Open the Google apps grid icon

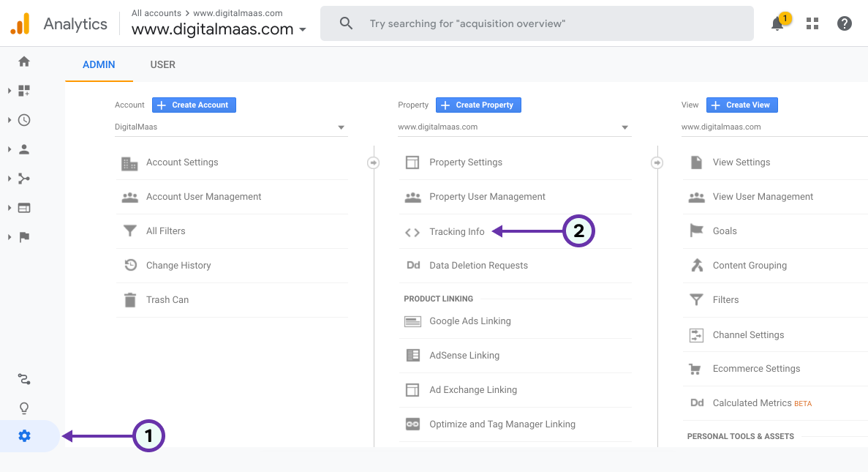click(812, 23)
